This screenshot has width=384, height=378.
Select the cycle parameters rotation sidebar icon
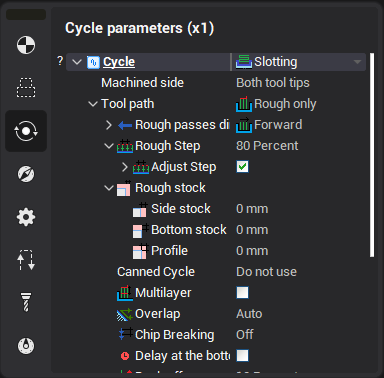(x=26, y=131)
